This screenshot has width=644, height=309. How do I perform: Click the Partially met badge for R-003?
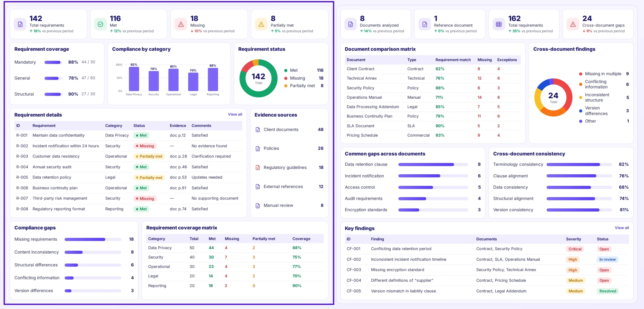click(x=149, y=157)
